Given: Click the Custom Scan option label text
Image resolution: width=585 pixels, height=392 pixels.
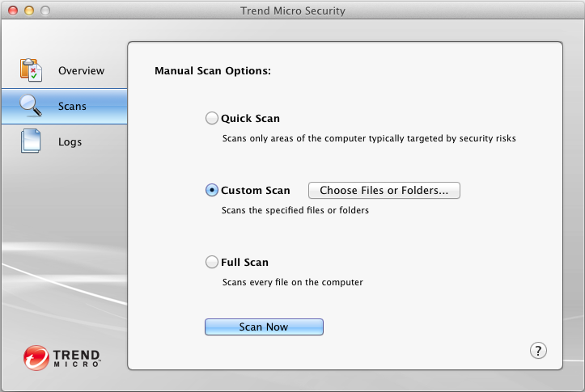Looking at the screenshot, I should [x=255, y=191].
